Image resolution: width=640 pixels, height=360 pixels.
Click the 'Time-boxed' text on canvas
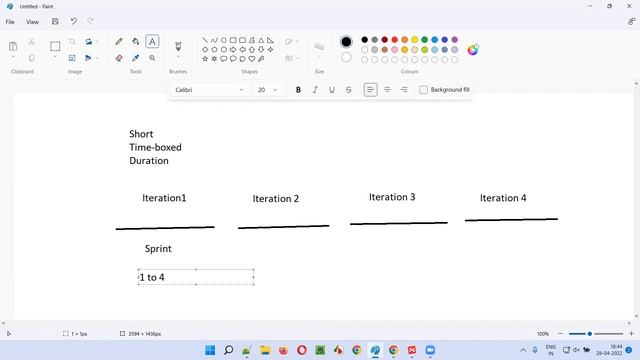(x=155, y=147)
